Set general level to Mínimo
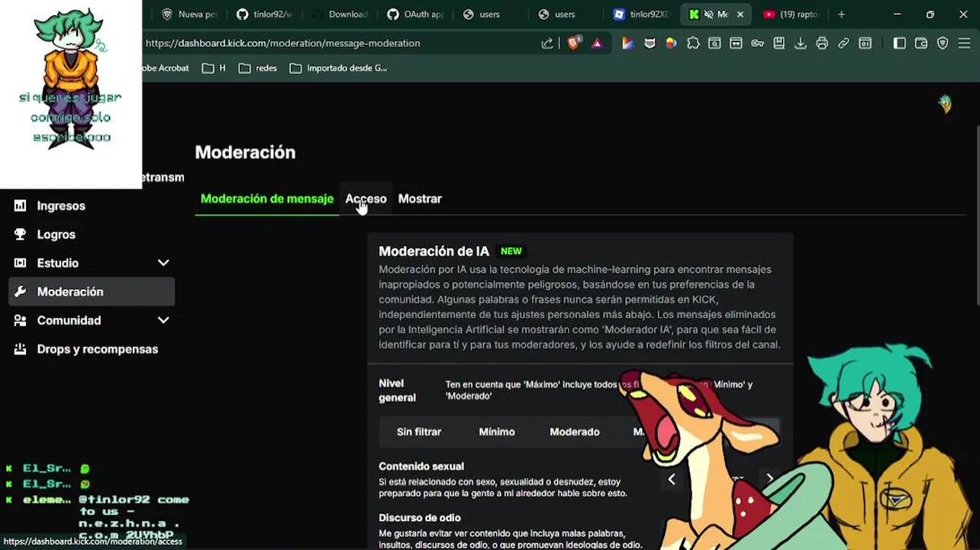Screen dimensions: 980x550 [x=497, y=432]
